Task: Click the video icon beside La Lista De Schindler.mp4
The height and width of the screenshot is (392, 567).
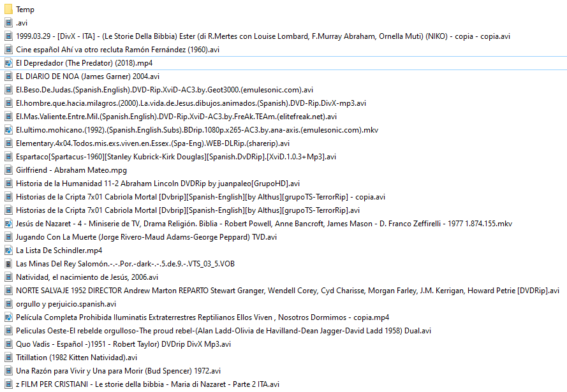Action: point(8,250)
